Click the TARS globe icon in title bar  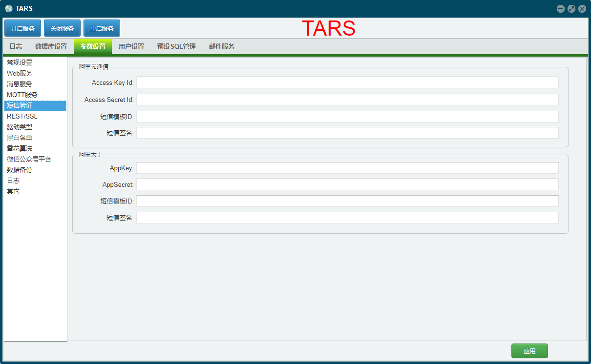9,8
